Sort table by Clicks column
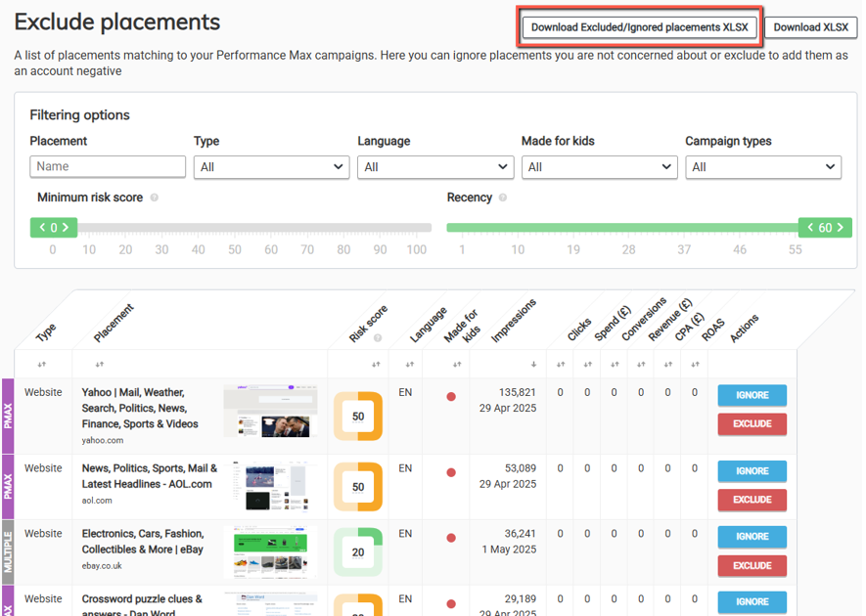Image resolution: width=866 pixels, height=616 pixels. (561, 364)
